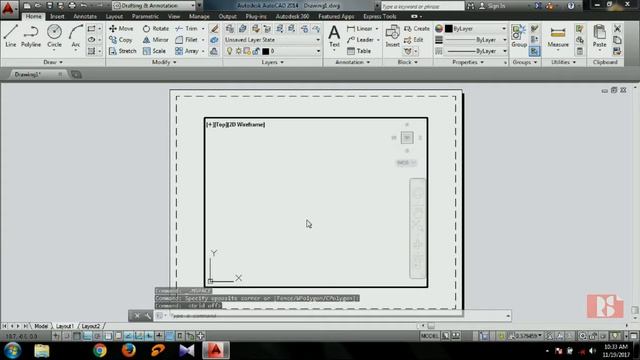Click the Table tool
Viewport: 640px width, 360px height.
point(359,51)
